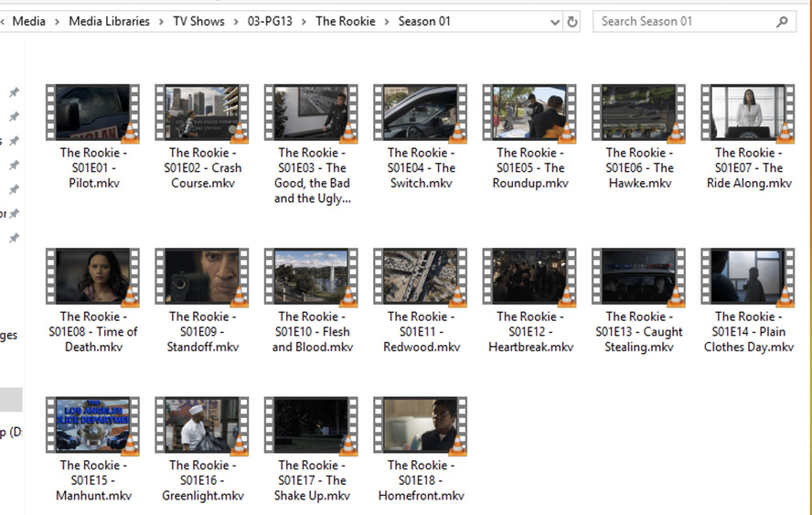Click the Season 01 breadcrumb
Screen dimensions: 812x515
pyautogui.click(x=424, y=21)
